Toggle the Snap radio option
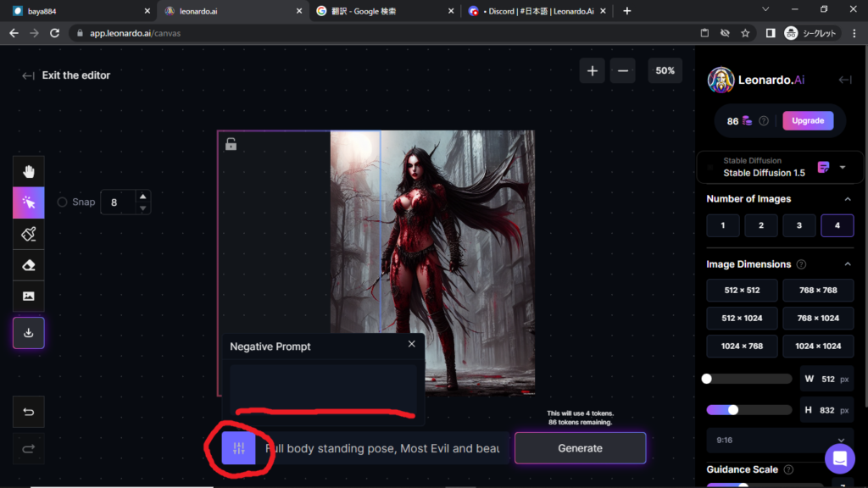The width and height of the screenshot is (868, 488). [62, 202]
